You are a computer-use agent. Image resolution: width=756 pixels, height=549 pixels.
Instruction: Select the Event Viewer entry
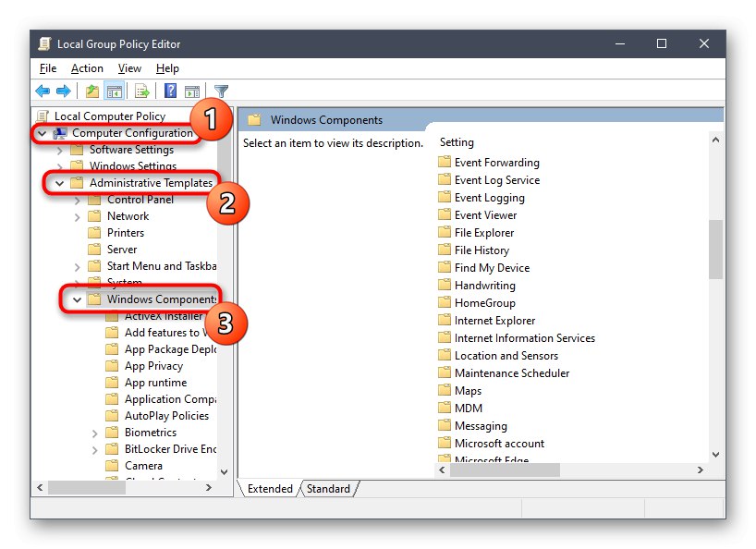(485, 214)
